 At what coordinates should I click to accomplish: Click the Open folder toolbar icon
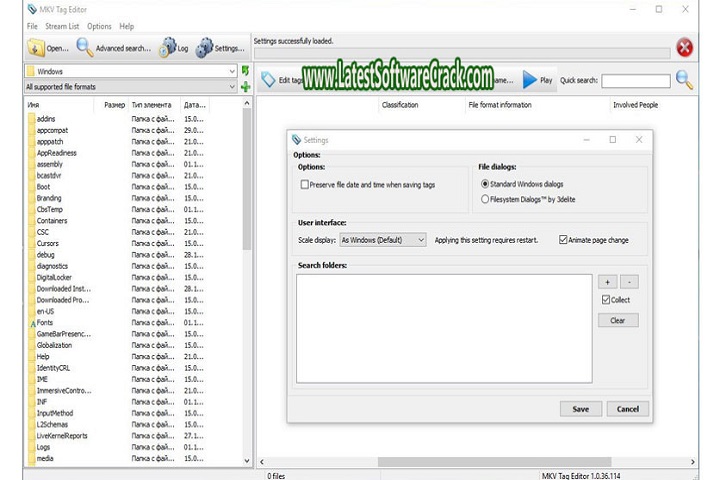pyautogui.click(x=35, y=48)
